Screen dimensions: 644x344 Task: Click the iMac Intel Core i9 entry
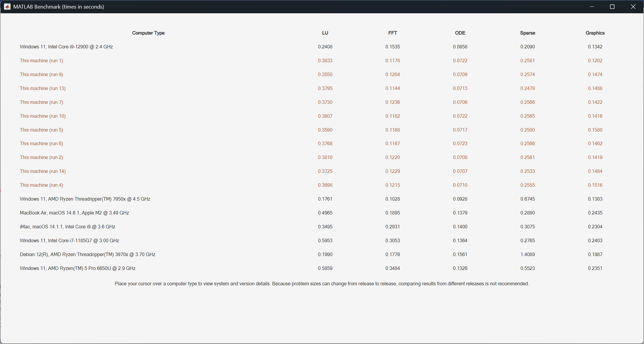[67, 227]
